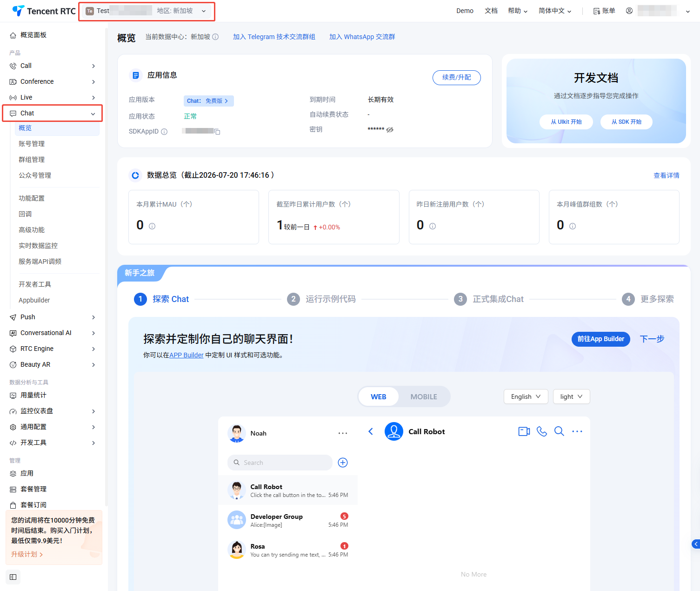Click the Chat: 免费版 version tag

point(208,101)
